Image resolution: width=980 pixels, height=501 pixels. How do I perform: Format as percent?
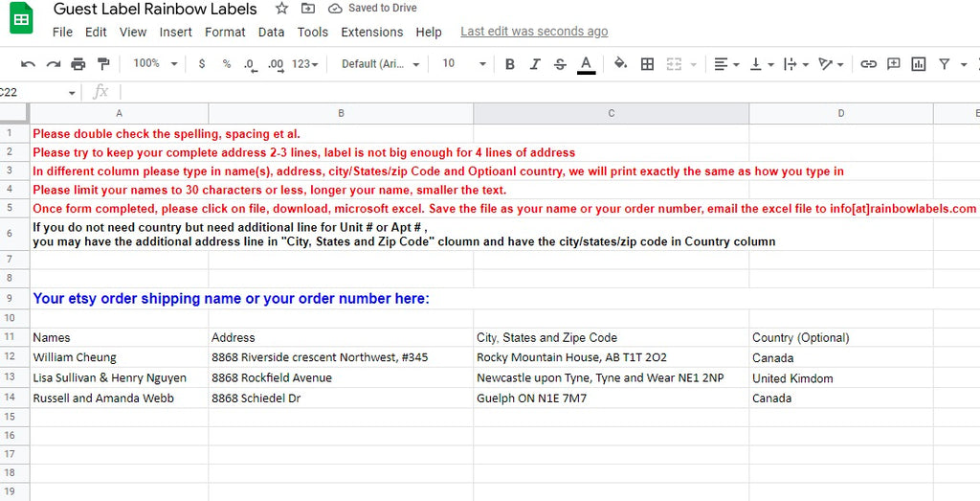tap(226, 64)
